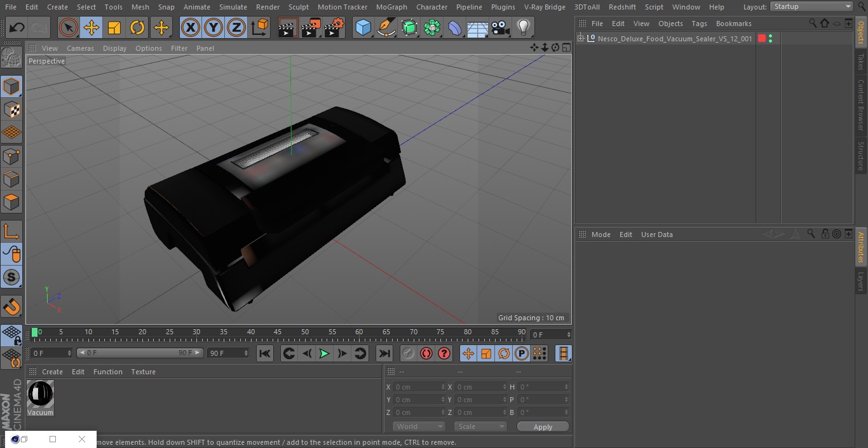Click the Nesco object red layer swatch
This screenshot has width=868, height=448.
coord(762,39)
